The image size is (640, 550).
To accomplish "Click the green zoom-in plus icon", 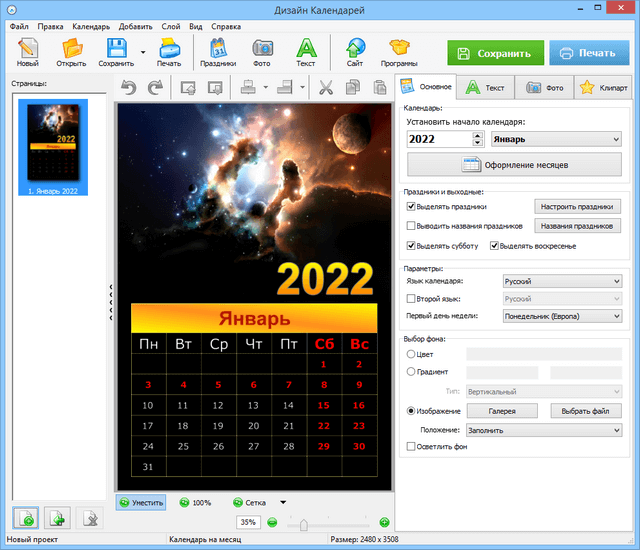I will point(384,522).
